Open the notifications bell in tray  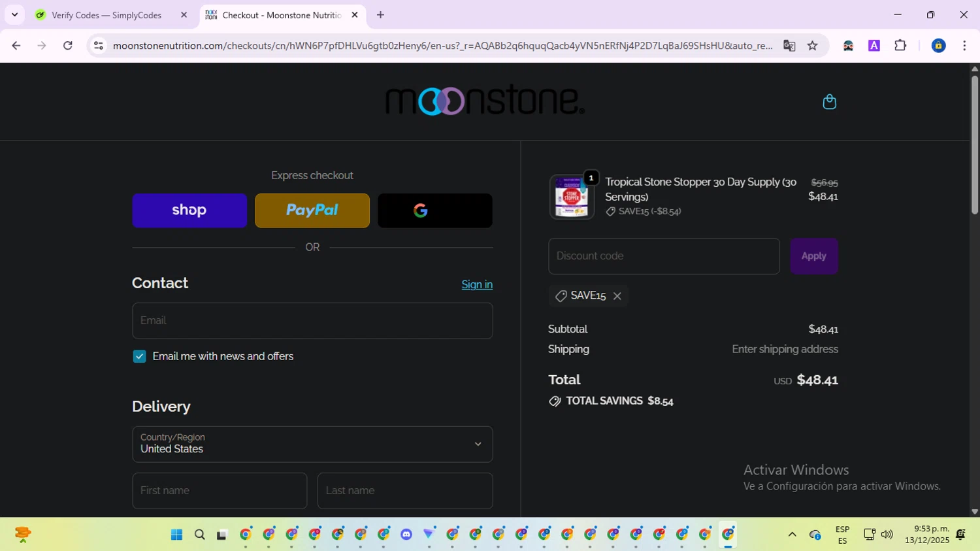(x=960, y=535)
